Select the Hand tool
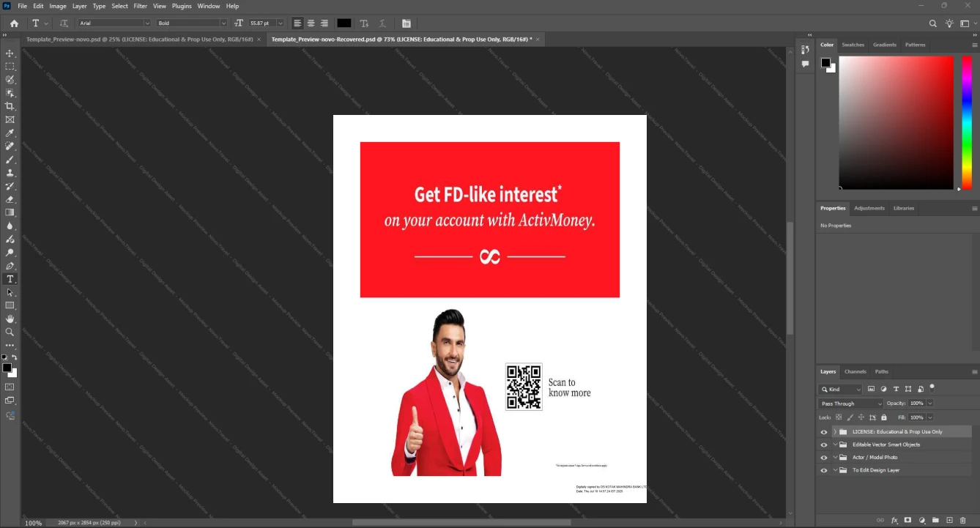Image resolution: width=980 pixels, height=528 pixels. pyautogui.click(x=10, y=319)
